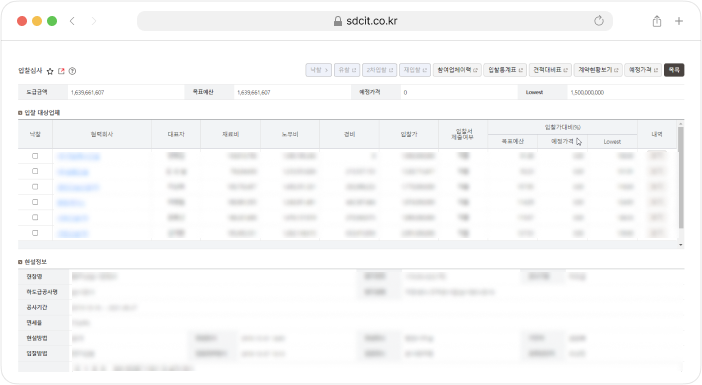Click the 현장명 field label
This screenshot has height=385, width=702.
point(34,277)
